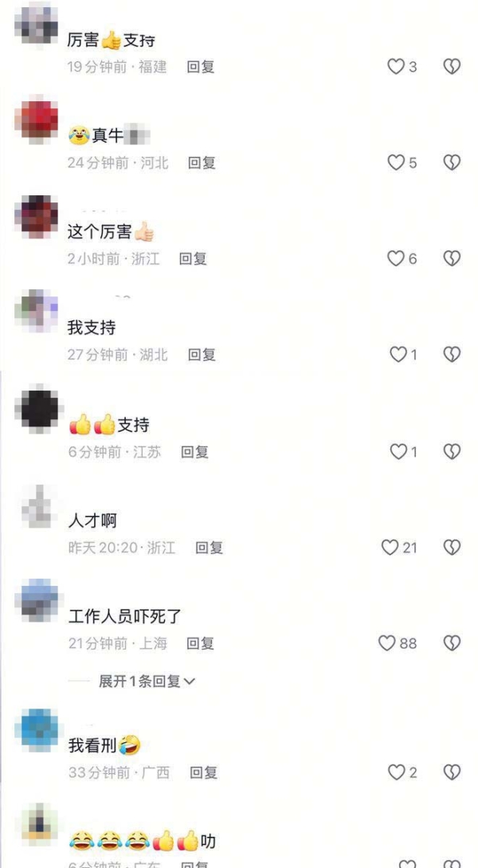Screen dimensions: 478x868
Task: Like the "真牛" comment from 河北
Action: [396, 163]
